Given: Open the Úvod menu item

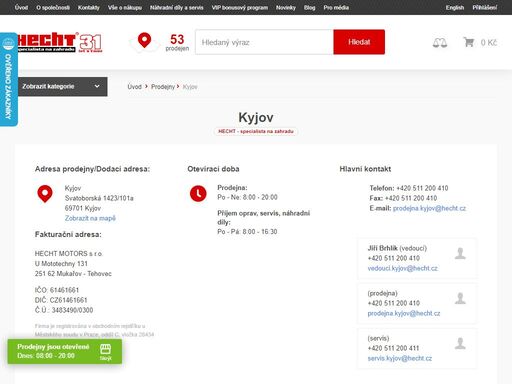Looking at the screenshot, I should tap(21, 7).
